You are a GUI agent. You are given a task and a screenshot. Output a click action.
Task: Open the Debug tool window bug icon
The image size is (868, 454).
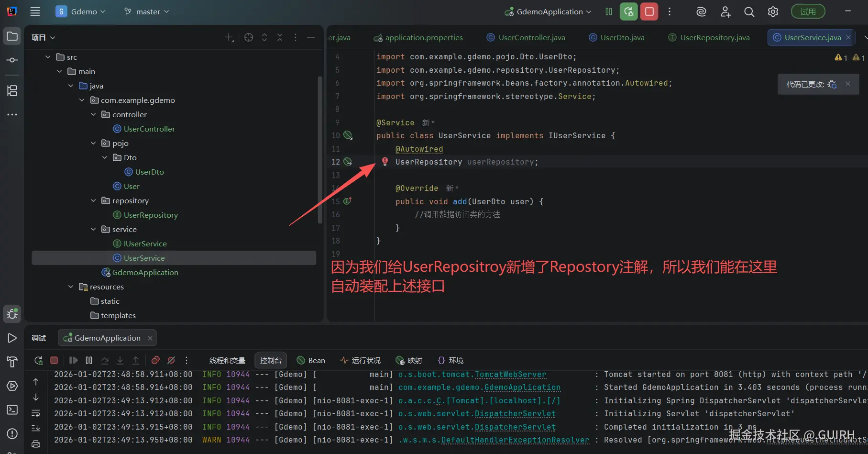pyautogui.click(x=12, y=314)
